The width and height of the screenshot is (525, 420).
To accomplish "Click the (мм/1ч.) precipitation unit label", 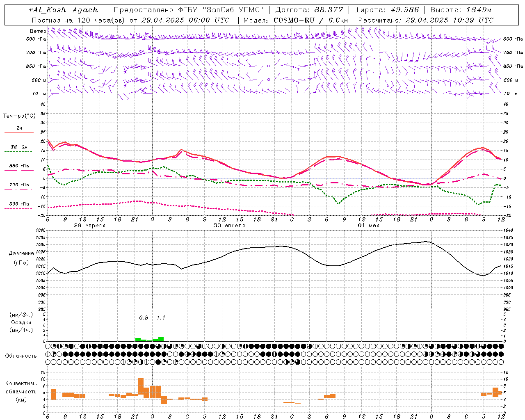I will pos(21,330).
